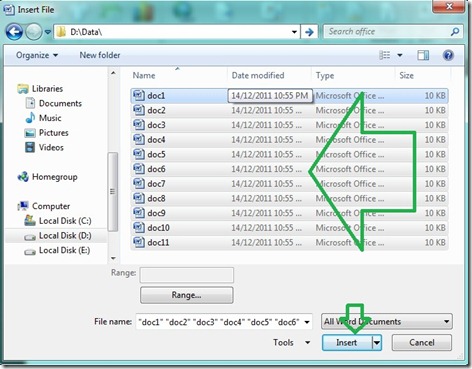Click the doc7 Word document icon
The height and width of the screenshot is (369, 472).
click(x=139, y=183)
